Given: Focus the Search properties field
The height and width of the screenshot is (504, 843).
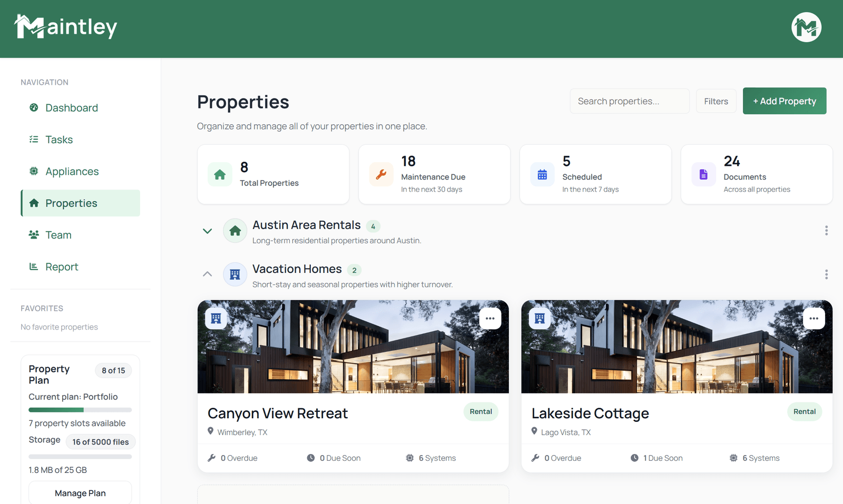Looking at the screenshot, I should coord(630,101).
